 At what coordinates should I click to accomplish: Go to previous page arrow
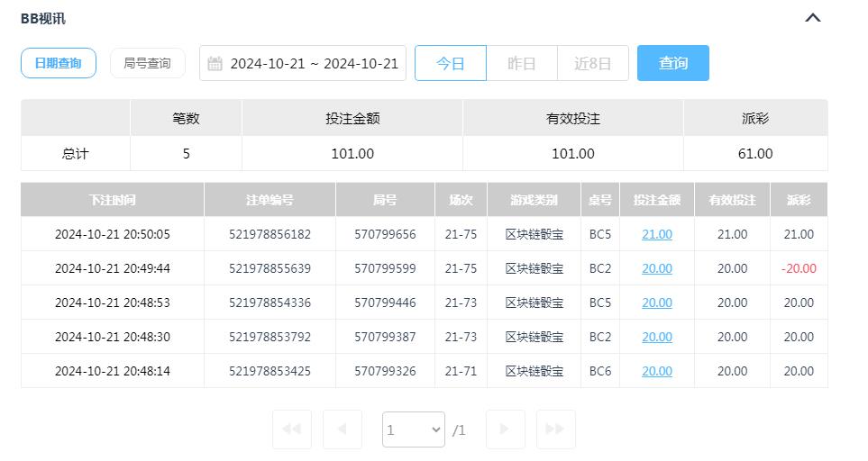pyautogui.click(x=342, y=429)
